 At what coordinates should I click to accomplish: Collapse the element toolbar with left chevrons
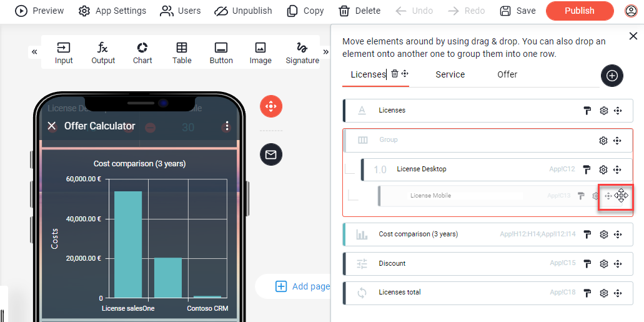tap(34, 52)
